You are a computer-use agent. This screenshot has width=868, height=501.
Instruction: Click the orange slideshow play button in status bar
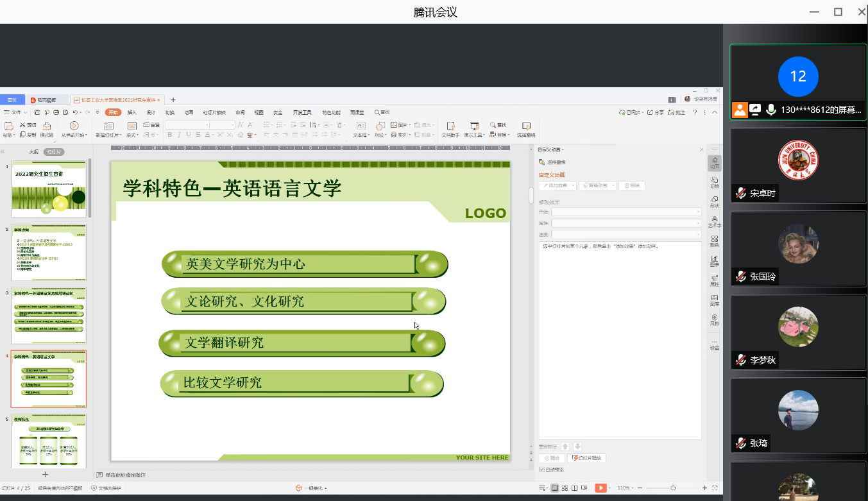600,488
